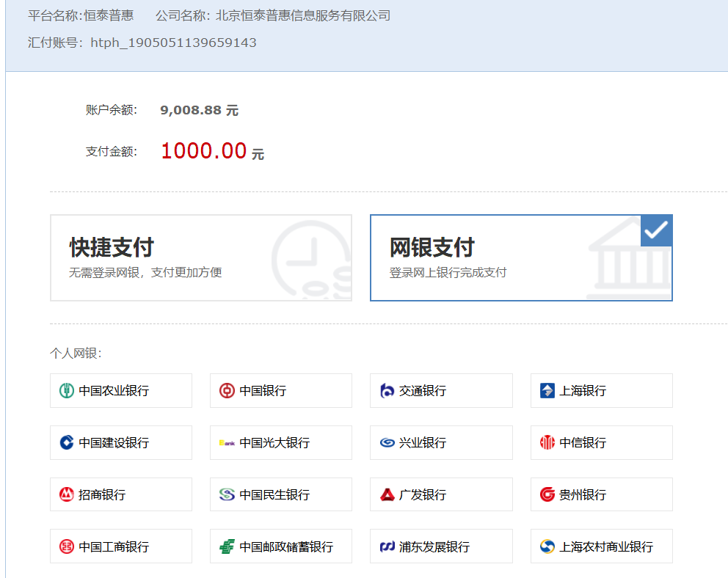The height and width of the screenshot is (578, 728).
Task: Select the 浦东发展银行 option
Action: 441,546
